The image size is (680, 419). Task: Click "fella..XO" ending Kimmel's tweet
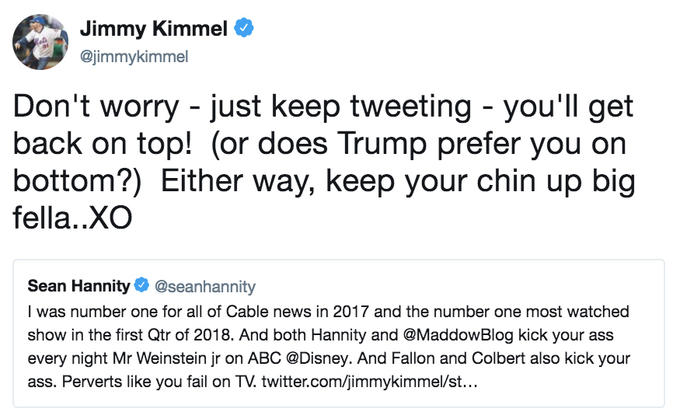tap(72, 218)
